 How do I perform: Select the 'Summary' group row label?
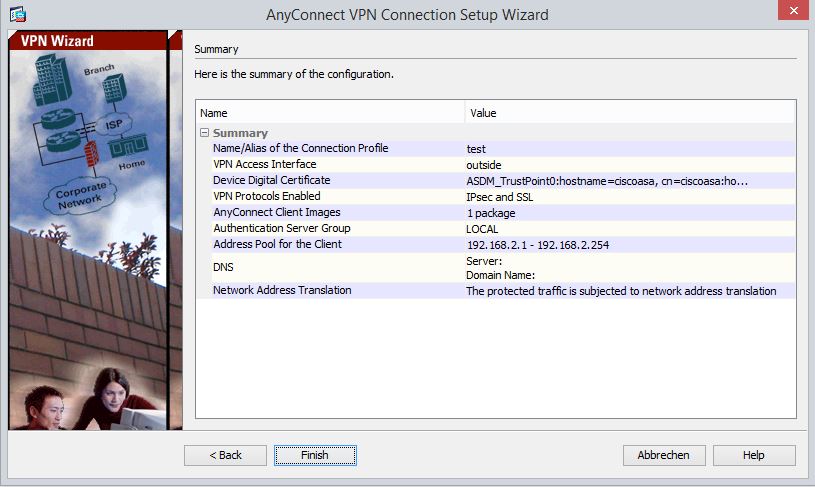click(x=240, y=133)
